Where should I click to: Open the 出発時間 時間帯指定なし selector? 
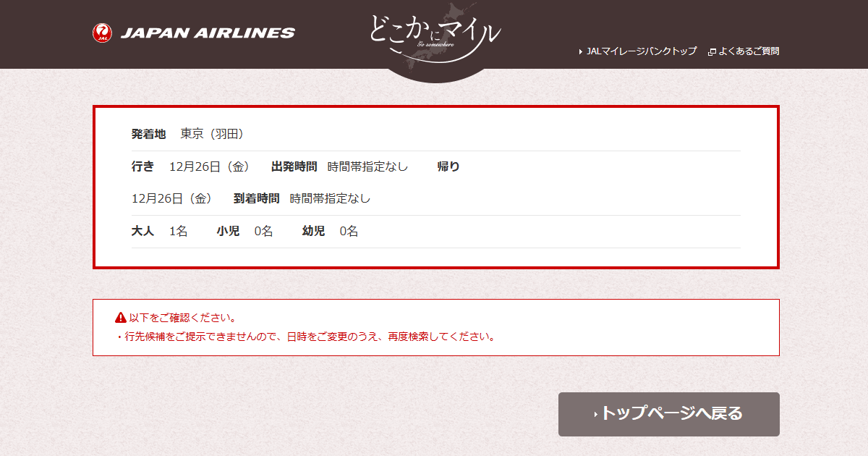click(x=367, y=166)
